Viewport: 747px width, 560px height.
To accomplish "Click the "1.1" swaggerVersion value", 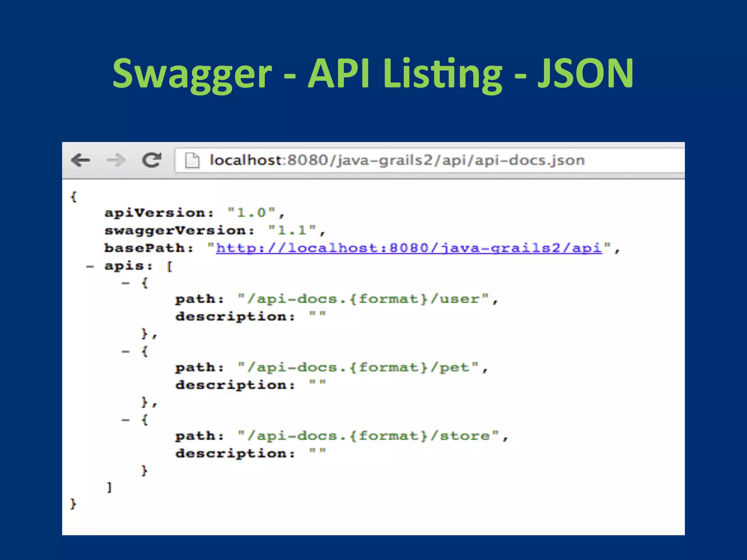I will (292, 230).
